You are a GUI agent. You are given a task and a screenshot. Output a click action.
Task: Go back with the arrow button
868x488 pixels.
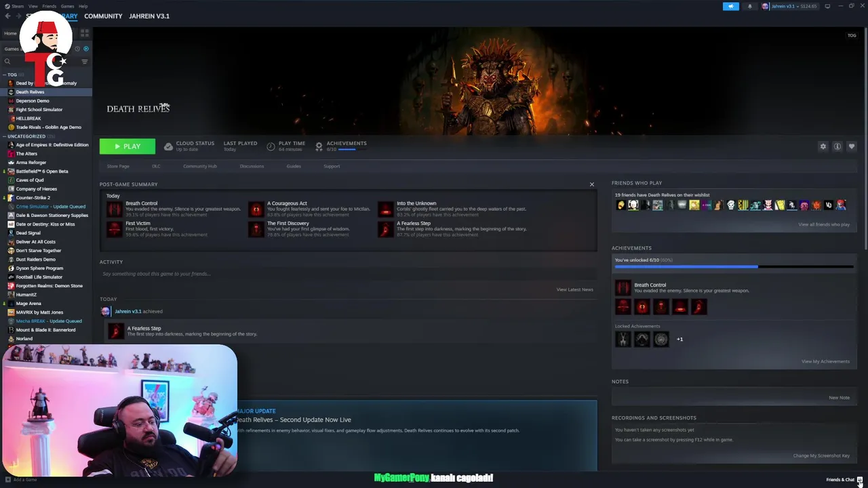pos(7,16)
